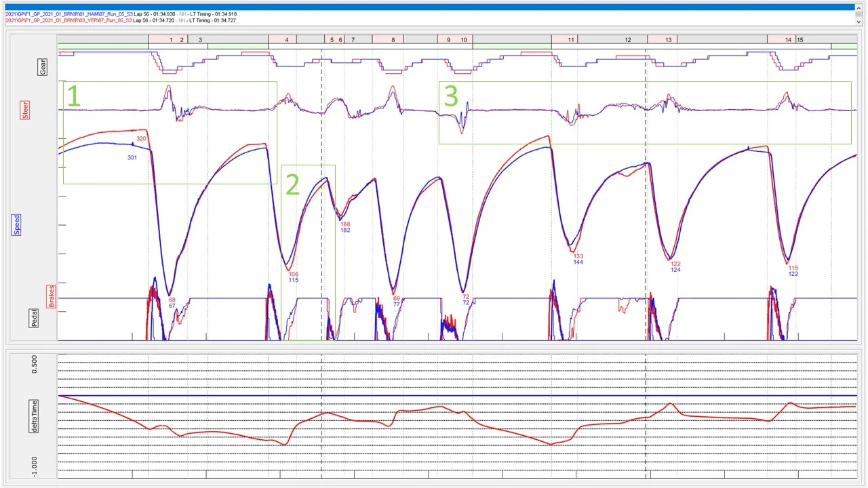Click the Steer channel label

(26, 110)
